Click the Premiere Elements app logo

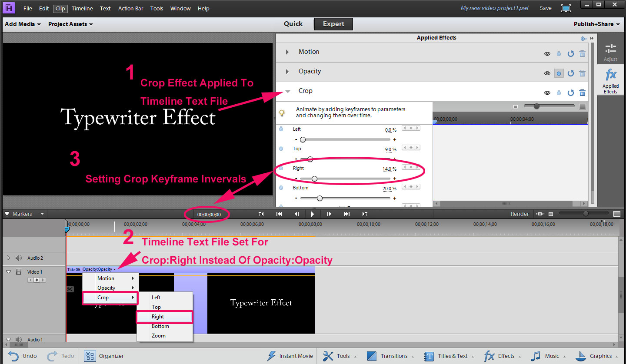9,8
